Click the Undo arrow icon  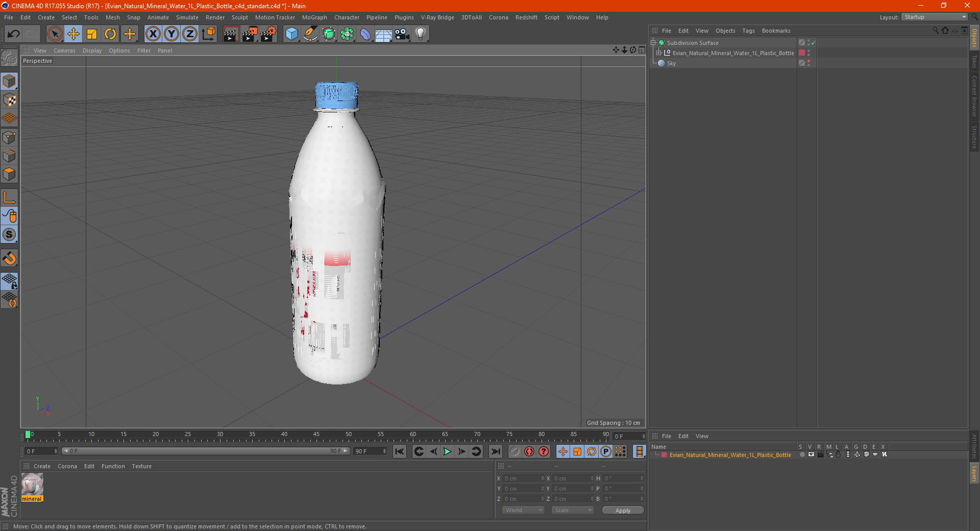tap(14, 34)
